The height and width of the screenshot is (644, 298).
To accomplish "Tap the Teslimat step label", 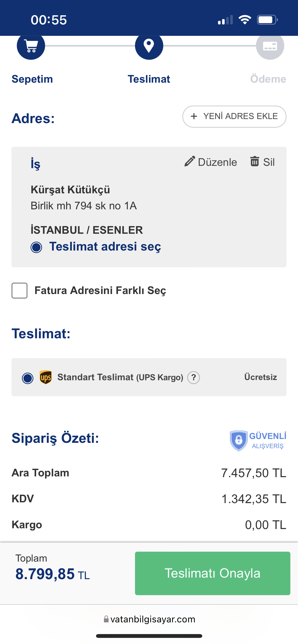I will coord(149,79).
